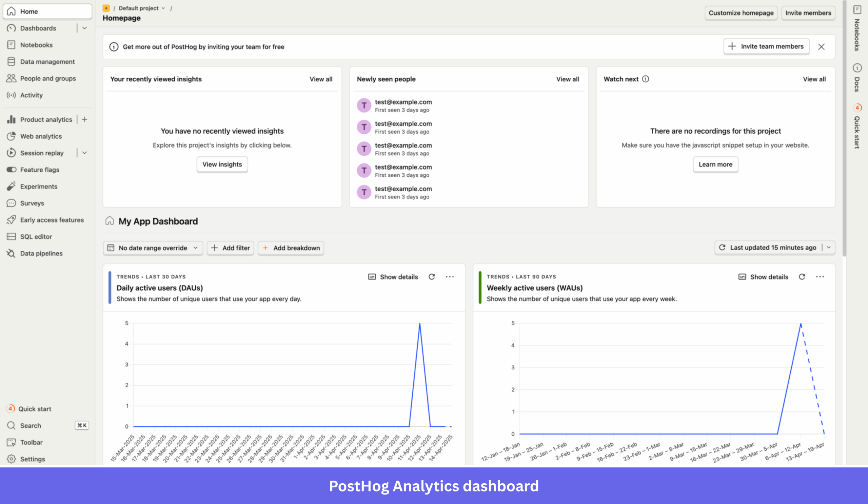This screenshot has height=504, width=868.
Task: Open the SQL editor
Action: coord(36,237)
